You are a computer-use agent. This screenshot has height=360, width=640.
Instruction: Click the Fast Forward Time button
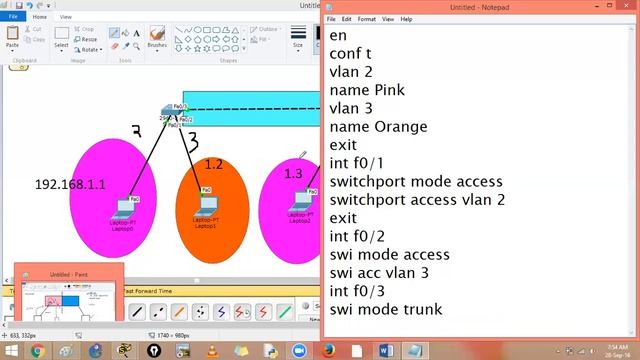(148, 291)
